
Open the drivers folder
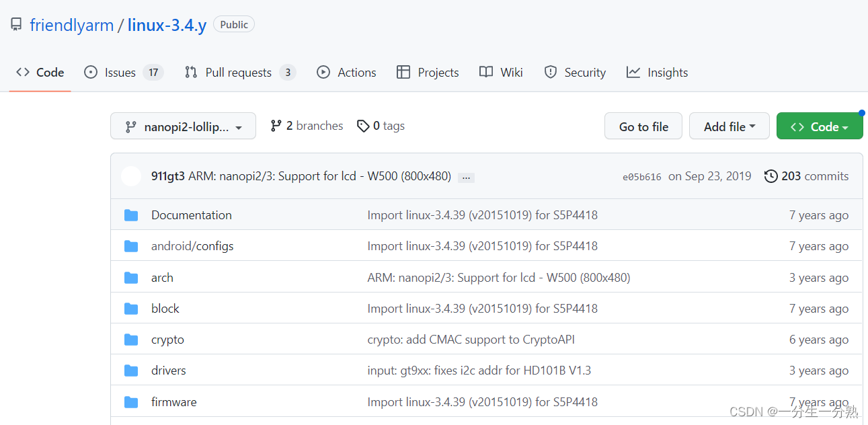point(169,371)
